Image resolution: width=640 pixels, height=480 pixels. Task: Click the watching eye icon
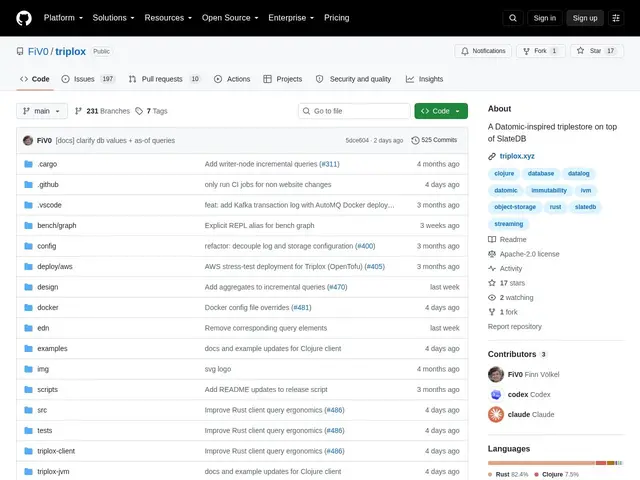(x=492, y=298)
